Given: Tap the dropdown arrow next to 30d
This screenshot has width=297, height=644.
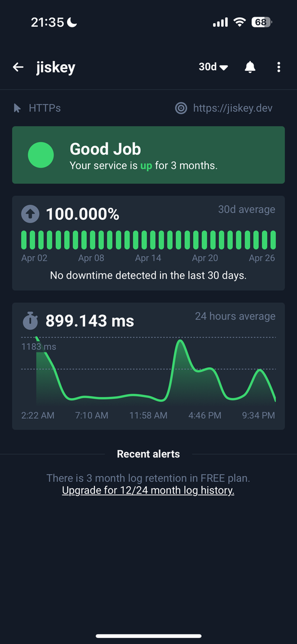Looking at the screenshot, I should [x=223, y=67].
